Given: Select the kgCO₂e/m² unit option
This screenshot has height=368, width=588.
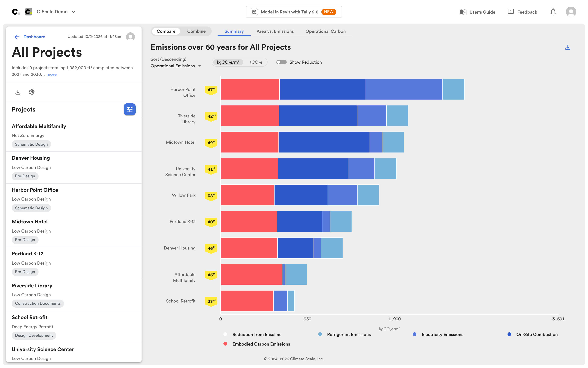Looking at the screenshot, I should [228, 62].
